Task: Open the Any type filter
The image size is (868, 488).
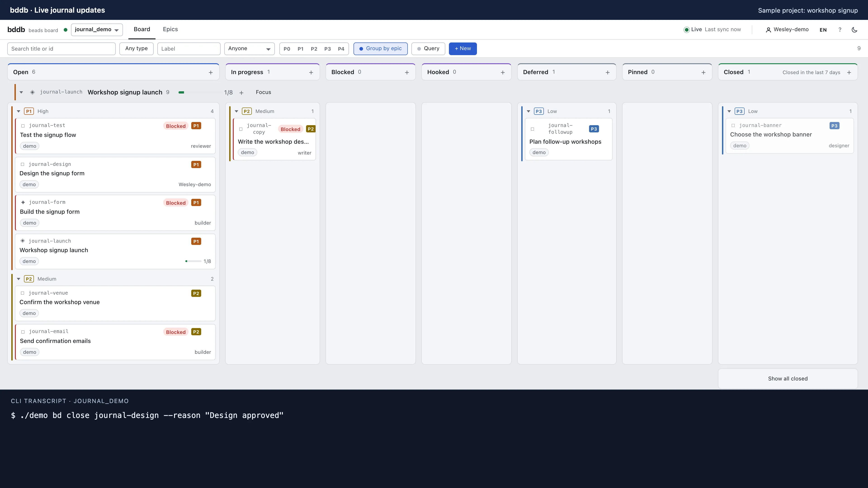Action: (x=137, y=49)
